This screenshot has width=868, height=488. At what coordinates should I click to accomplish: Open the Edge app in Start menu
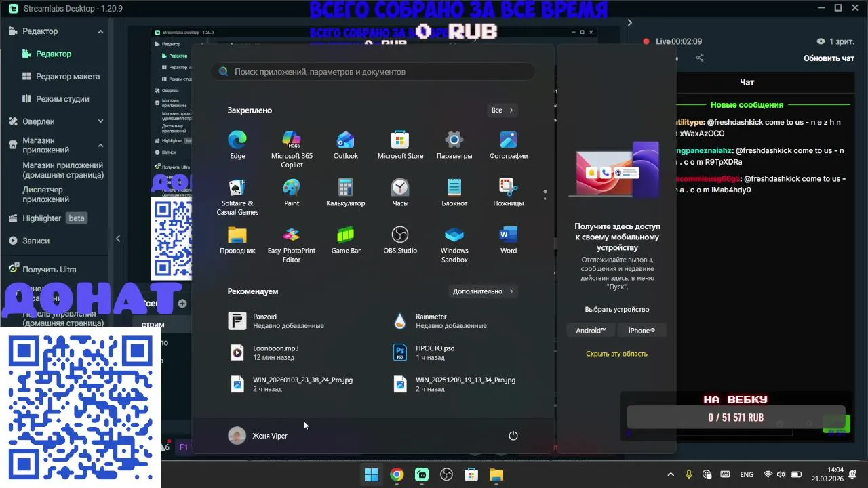tap(237, 145)
